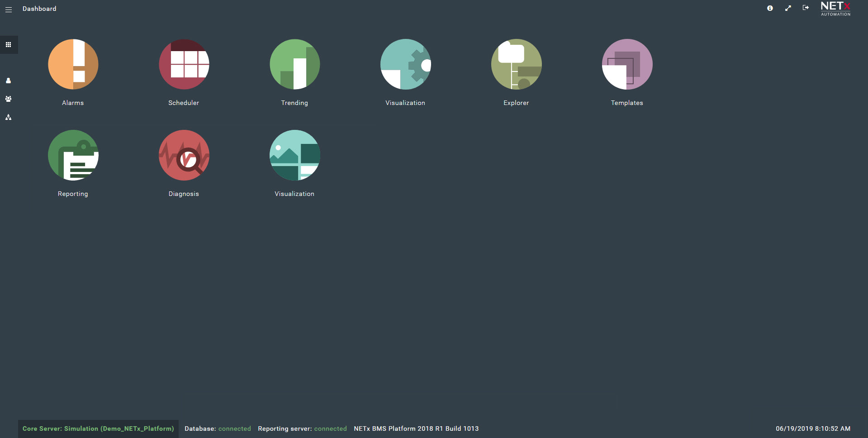Click the Database connected status
The width and height of the screenshot is (868, 438).
(x=218, y=428)
